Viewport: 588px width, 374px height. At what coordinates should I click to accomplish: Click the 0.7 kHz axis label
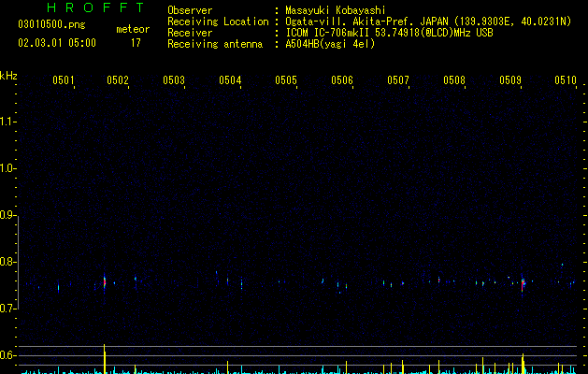coord(8,309)
